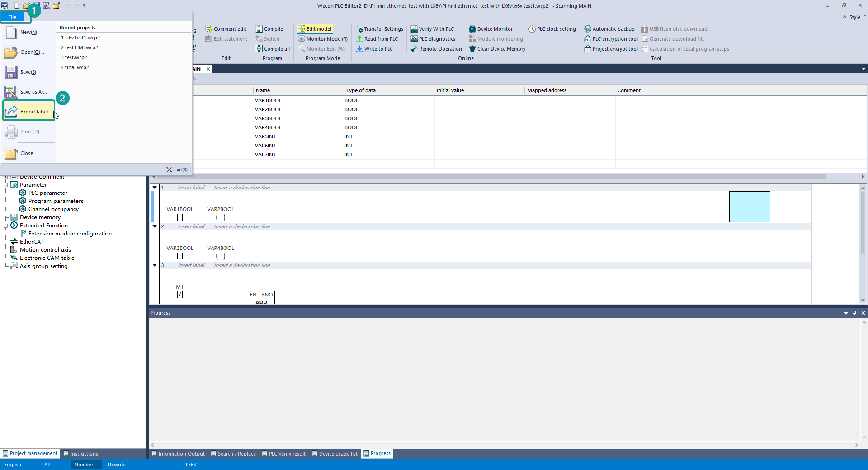Select Program parameters in tree
Image resolution: width=868 pixels, height=470 pixels.
click(x=56, y=201)
